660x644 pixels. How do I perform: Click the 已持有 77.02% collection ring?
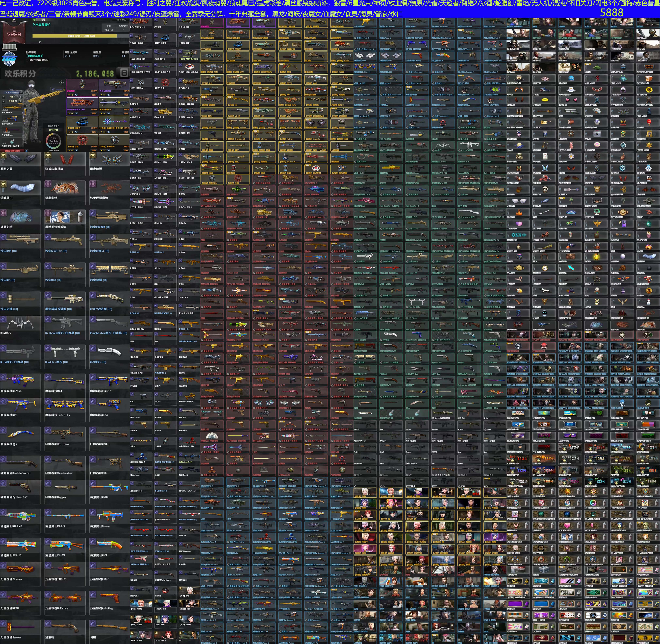[x=53, y=141]
